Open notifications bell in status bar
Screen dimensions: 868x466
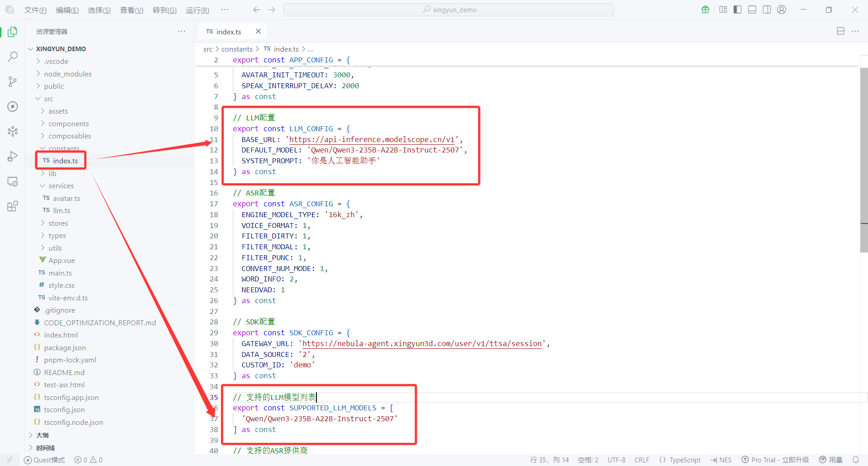point(856,460)
